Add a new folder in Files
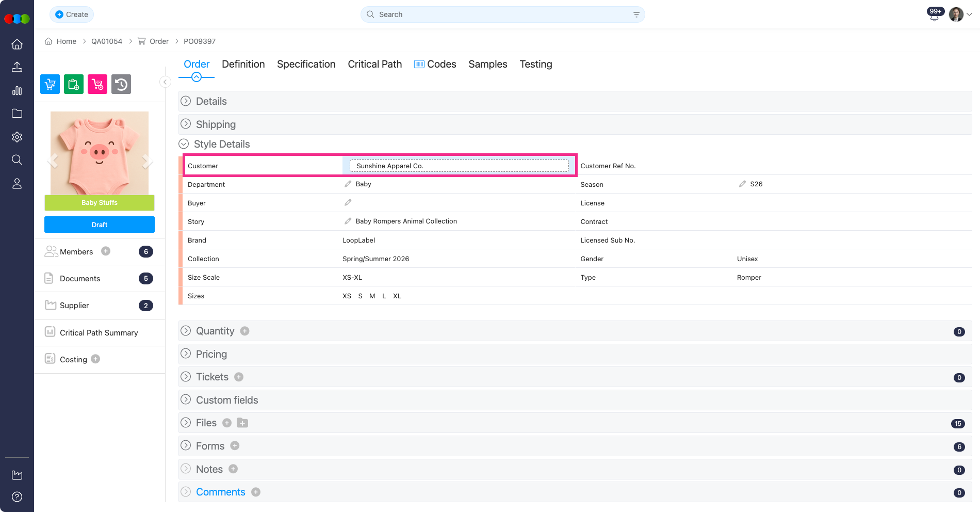Image resolution: width=980 pixels, height=512 pixels. (x=242, y=423)
